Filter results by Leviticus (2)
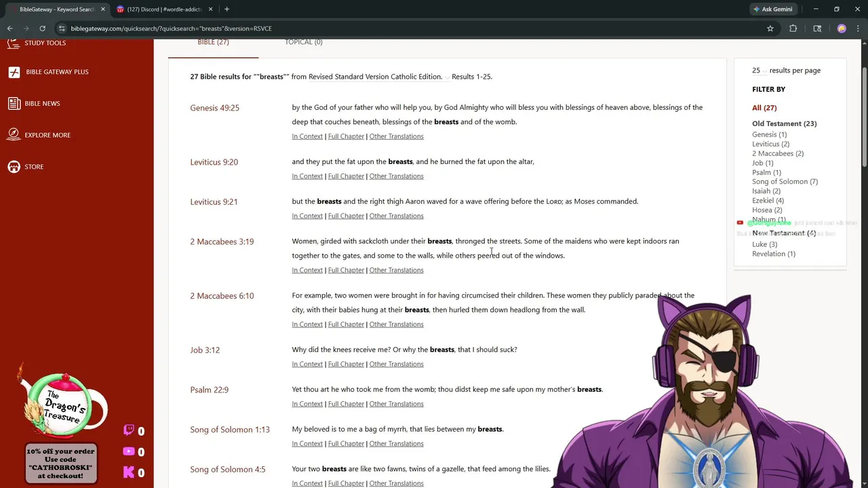Screen dimensions: 868x488 point(770,144)
